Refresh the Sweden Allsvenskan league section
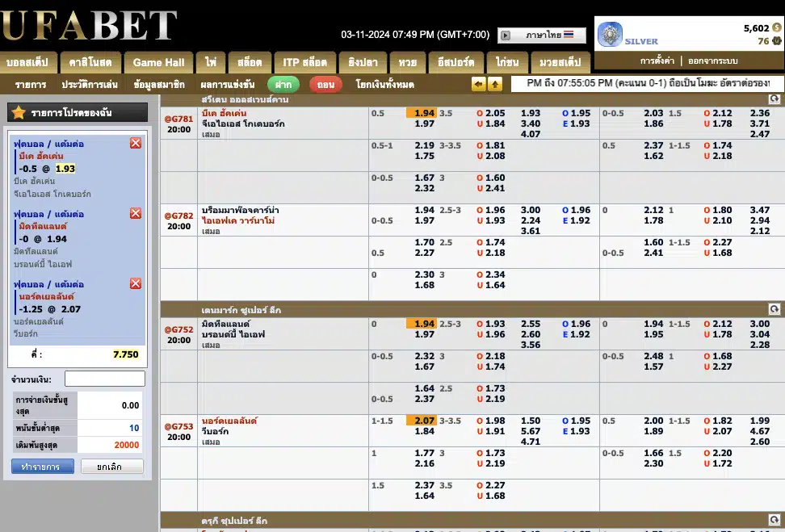 coord(775,99)
